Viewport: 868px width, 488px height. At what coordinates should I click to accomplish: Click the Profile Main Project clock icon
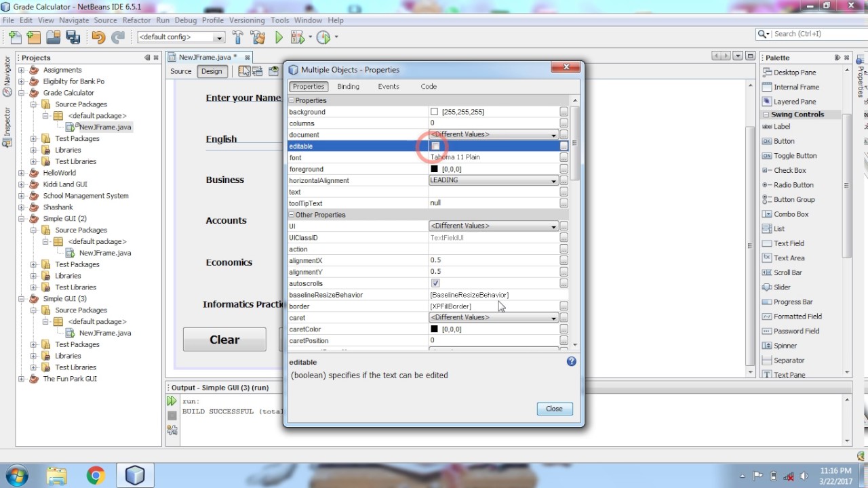(323, 37)
